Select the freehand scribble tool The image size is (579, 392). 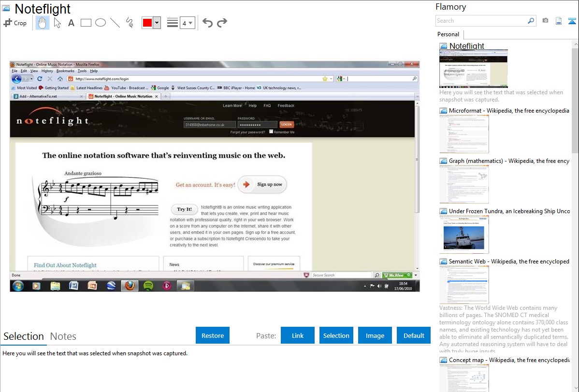point(130,23)
